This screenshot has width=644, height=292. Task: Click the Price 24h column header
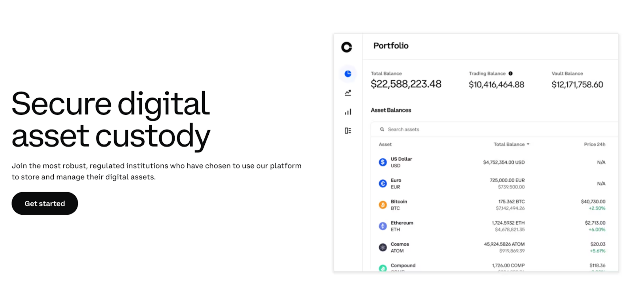point(595,144)
